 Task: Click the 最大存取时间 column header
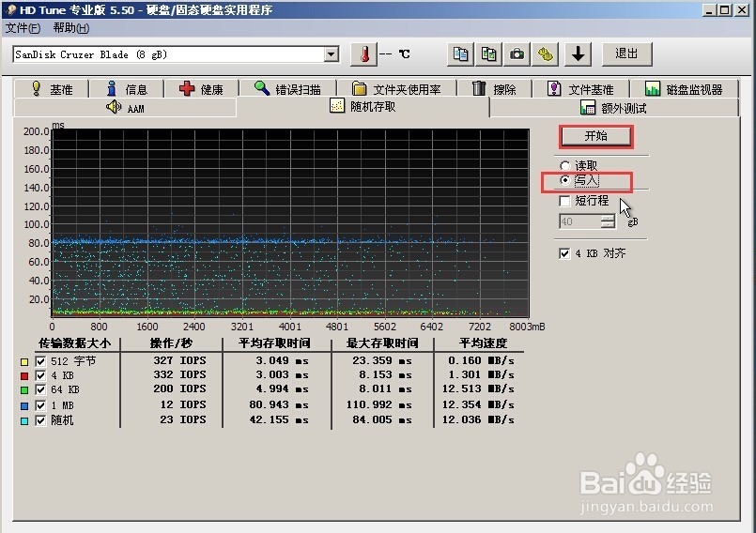tap(382, 343)
